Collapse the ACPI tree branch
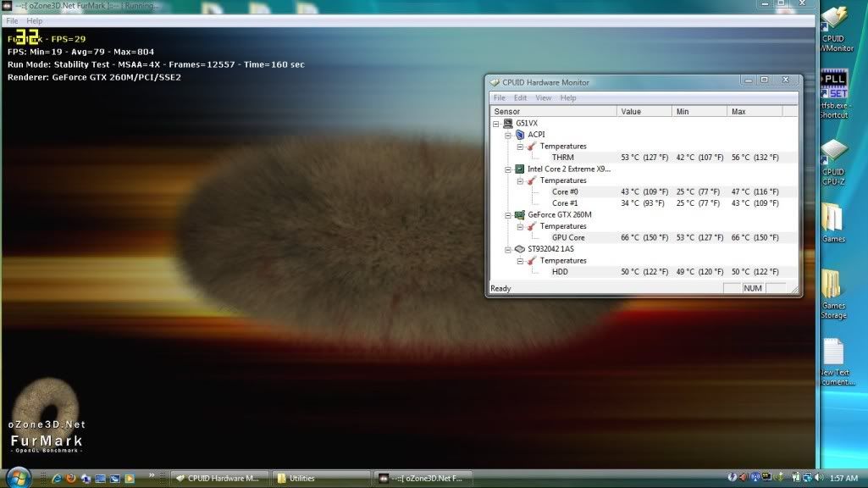This screenshot has height=488, width=868. point(507,135)
